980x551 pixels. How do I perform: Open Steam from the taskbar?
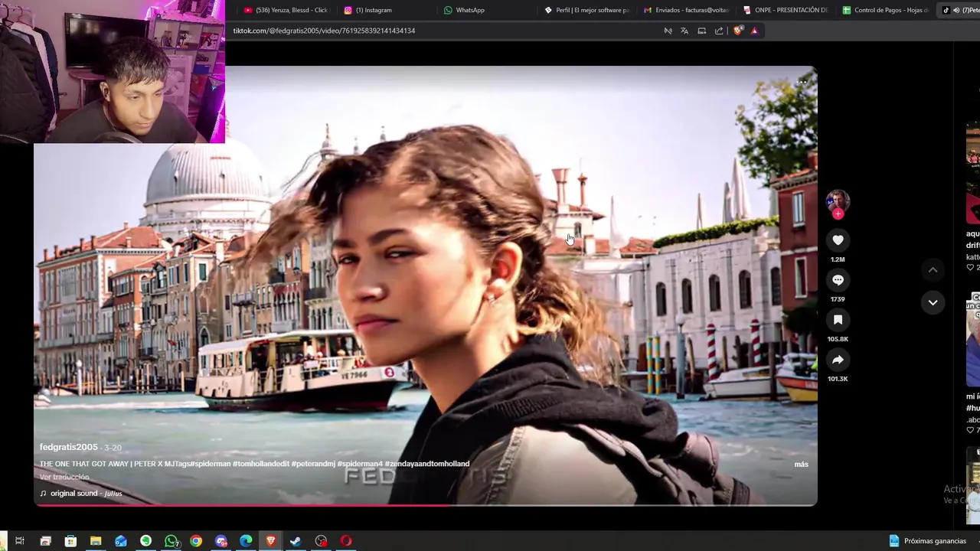coord(296,541)
